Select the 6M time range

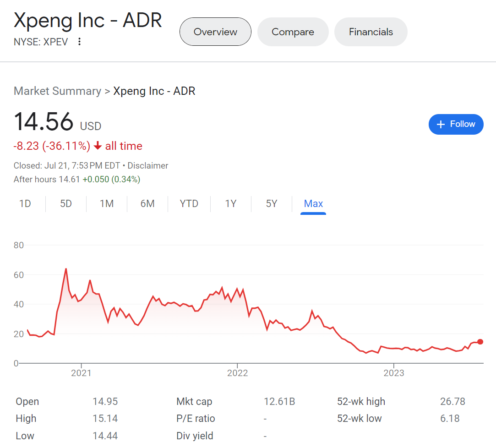point(147,203)
